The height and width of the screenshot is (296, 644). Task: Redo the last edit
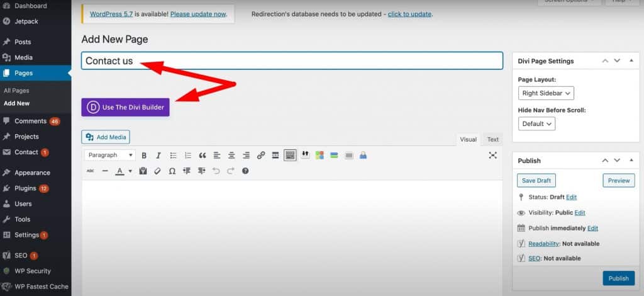pos(231,171)
